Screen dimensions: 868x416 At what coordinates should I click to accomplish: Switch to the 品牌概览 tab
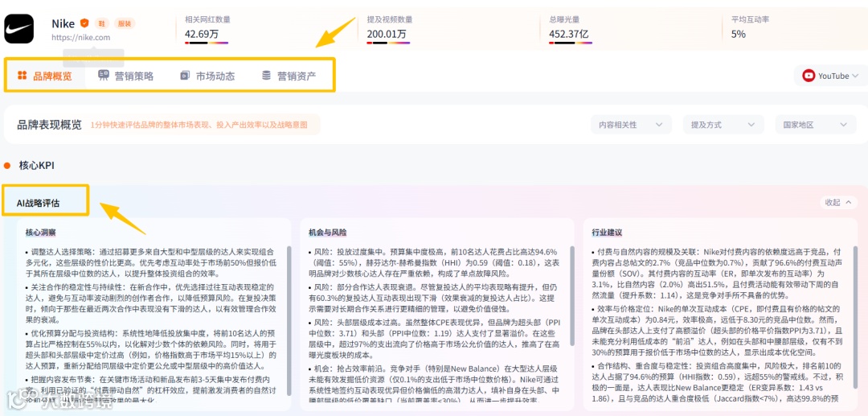tap(45, 76)
